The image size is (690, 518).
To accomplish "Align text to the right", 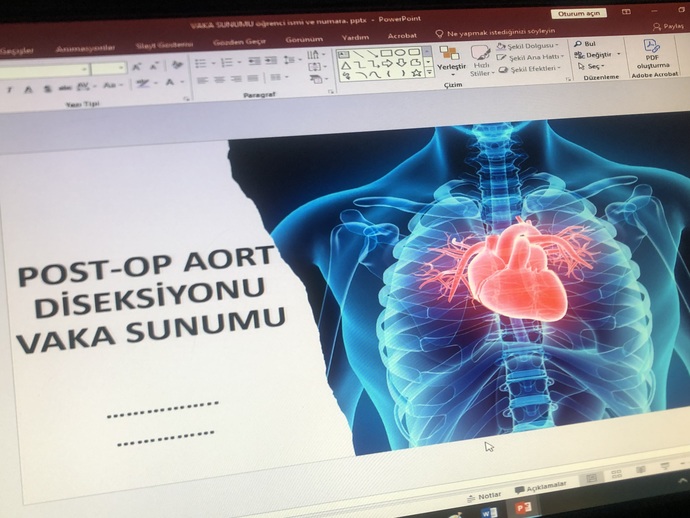I will point(236,79).
